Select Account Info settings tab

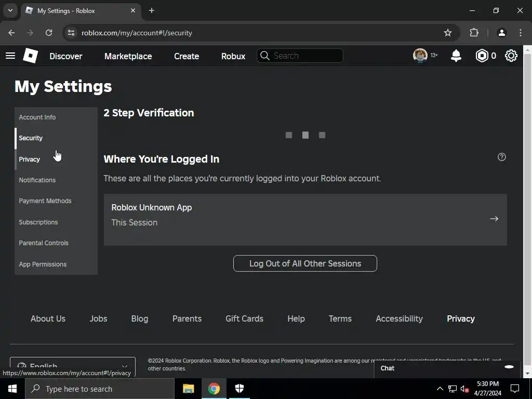click(x=56, y=117)
